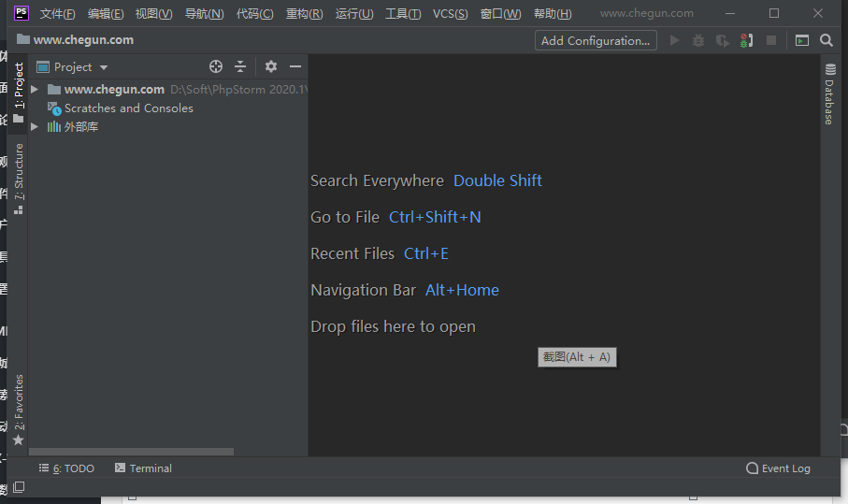
Task: Click the Debug bug icon
Action: (698, 40)
